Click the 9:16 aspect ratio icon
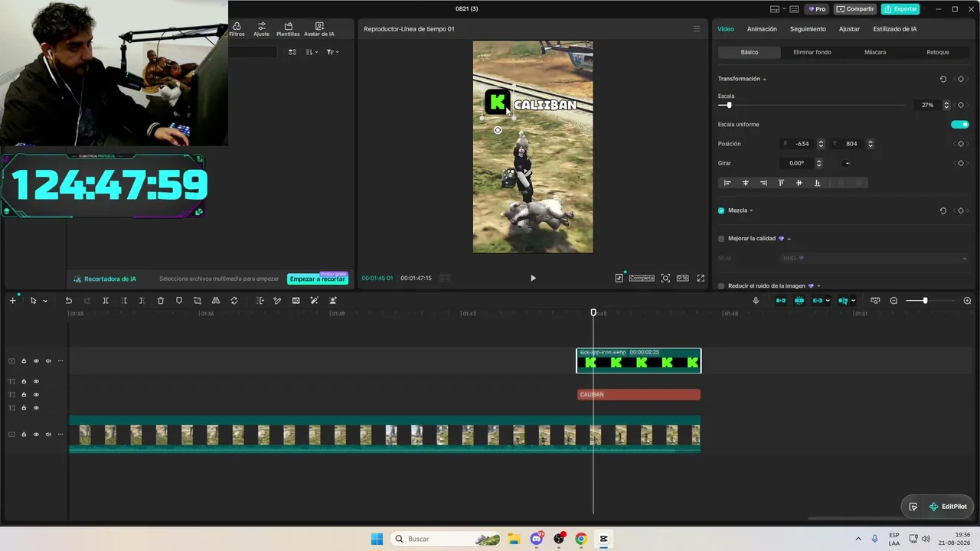 coord(682,278)
